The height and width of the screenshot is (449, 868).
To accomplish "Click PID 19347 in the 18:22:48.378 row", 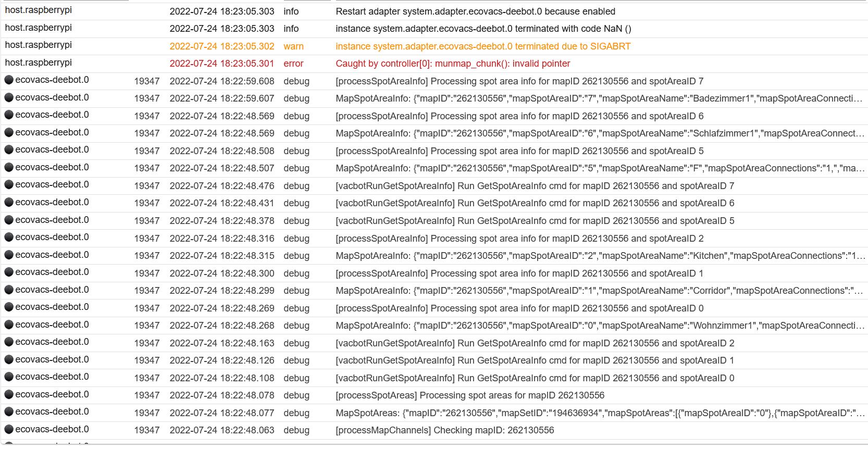I will [147, 221].
